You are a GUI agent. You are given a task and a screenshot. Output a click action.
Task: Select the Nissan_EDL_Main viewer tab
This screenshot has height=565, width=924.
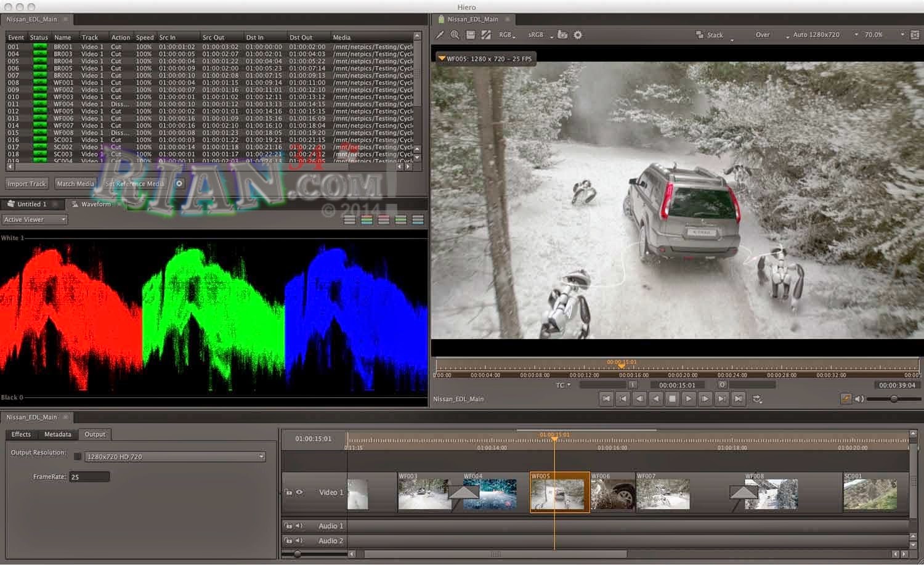coord(472,19)
